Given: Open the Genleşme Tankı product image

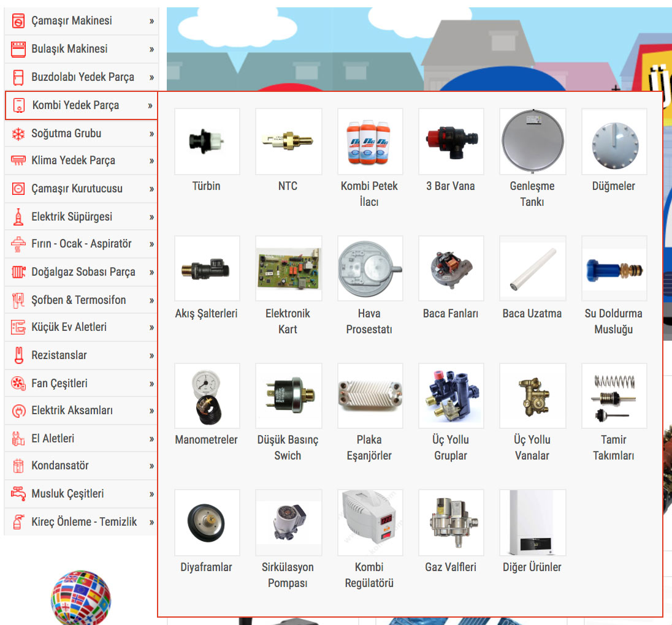Looking at the screenshot, I should point(533,142).
